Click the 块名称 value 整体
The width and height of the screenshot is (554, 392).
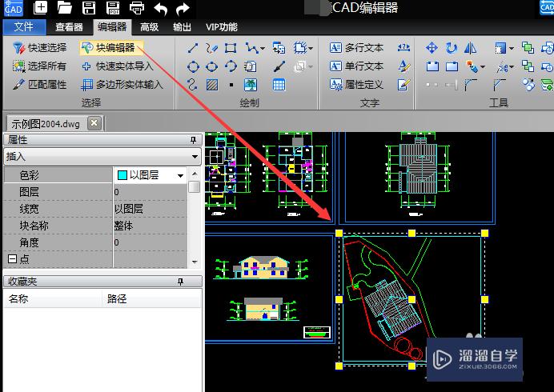(x=123, y=226)
